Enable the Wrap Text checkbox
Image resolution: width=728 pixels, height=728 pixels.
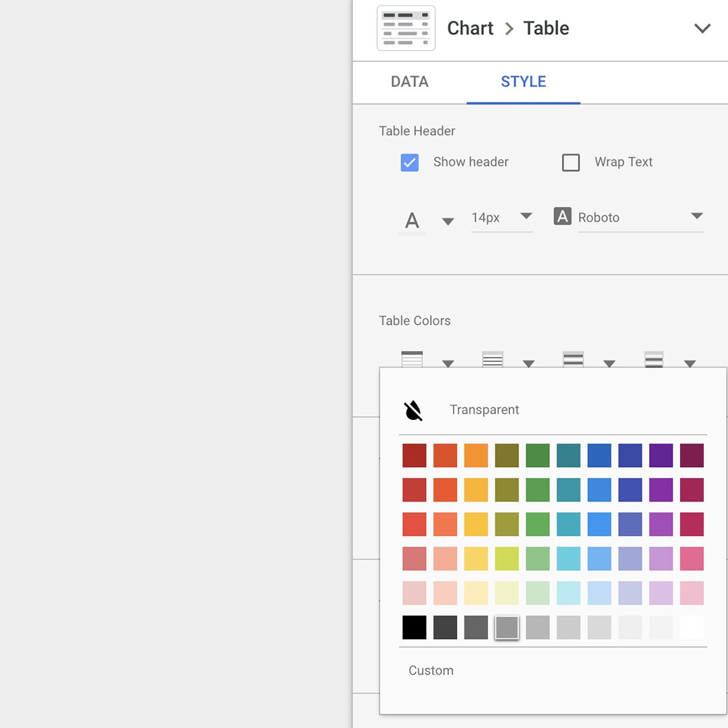pyautogui.click(x=571, y=162)
